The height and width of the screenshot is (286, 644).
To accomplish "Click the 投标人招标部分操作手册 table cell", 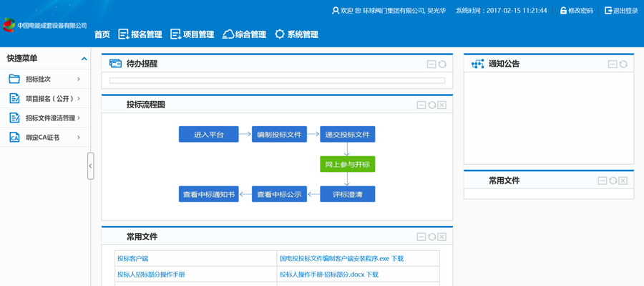I will coord(196,274).
